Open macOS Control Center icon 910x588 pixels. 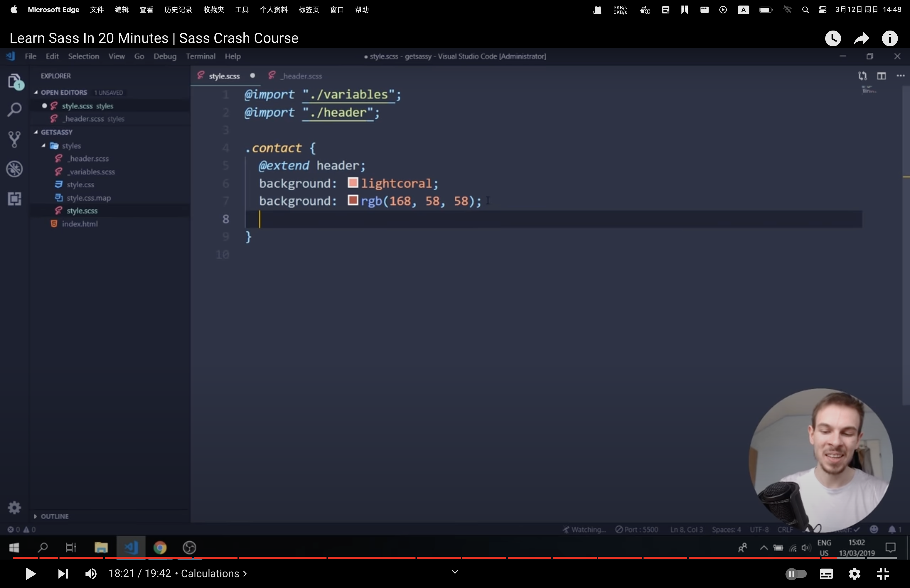tap(823, 10)
